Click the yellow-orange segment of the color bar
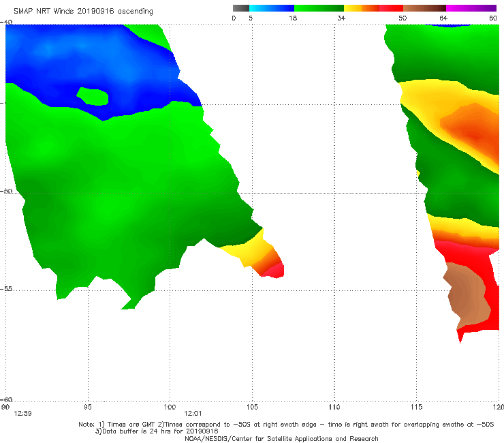Image resolution: width=504 pixels, height=443 pixels. pos(362,8)
